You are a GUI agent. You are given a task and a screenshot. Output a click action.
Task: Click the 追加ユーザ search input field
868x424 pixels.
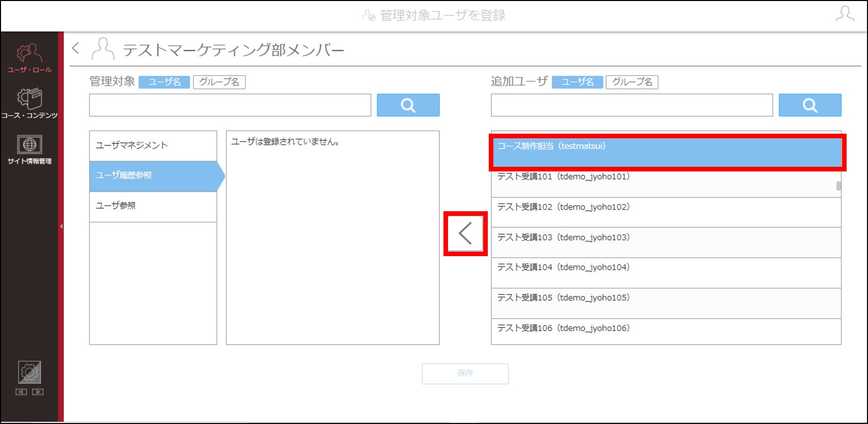pos(632,105)
